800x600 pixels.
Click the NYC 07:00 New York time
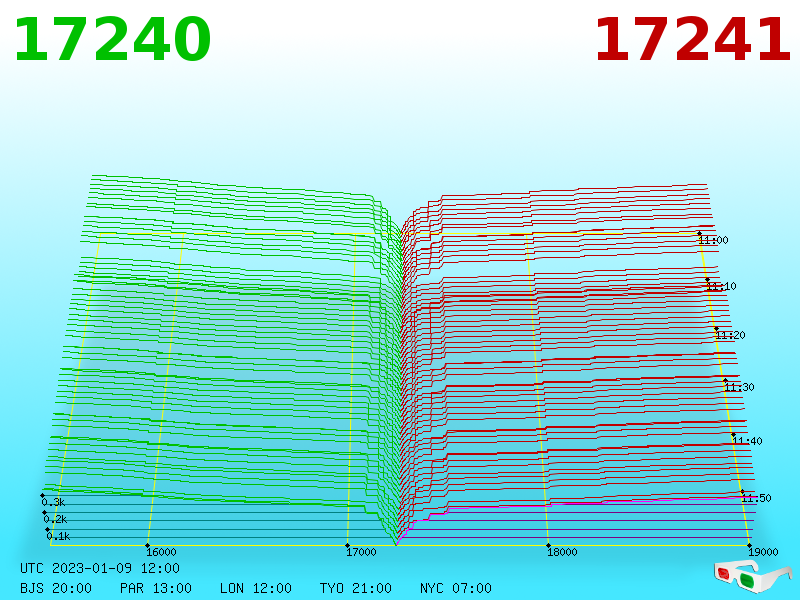coord(456,588)
